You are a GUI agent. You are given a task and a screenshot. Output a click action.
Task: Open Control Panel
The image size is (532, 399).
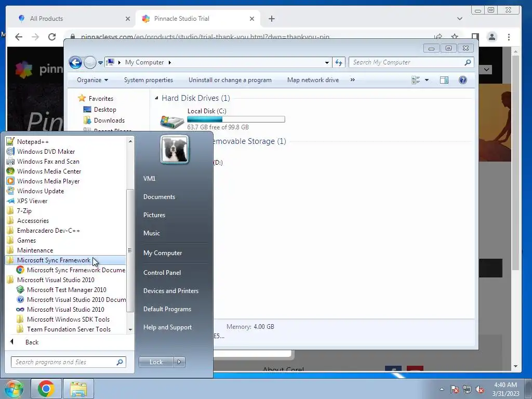tap(162, 273)
